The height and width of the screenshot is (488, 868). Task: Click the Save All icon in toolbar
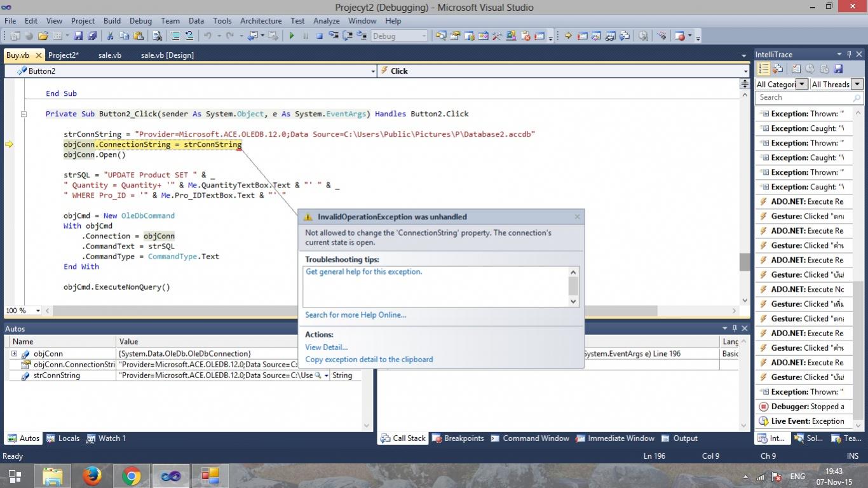click(92, 36)
